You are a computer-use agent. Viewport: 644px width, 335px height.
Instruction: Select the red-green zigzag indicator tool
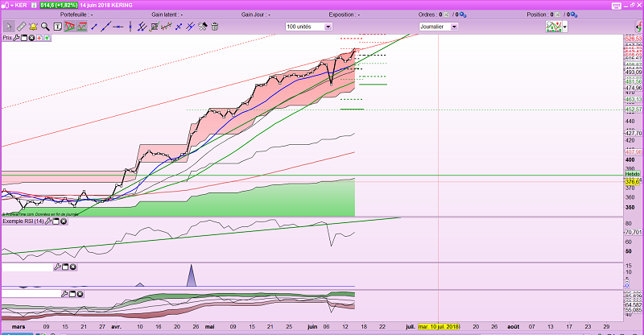[x=167, y=27]
